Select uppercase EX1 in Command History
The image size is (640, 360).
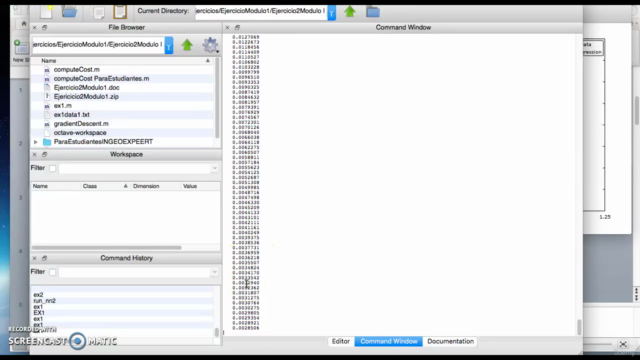[39, 313]
